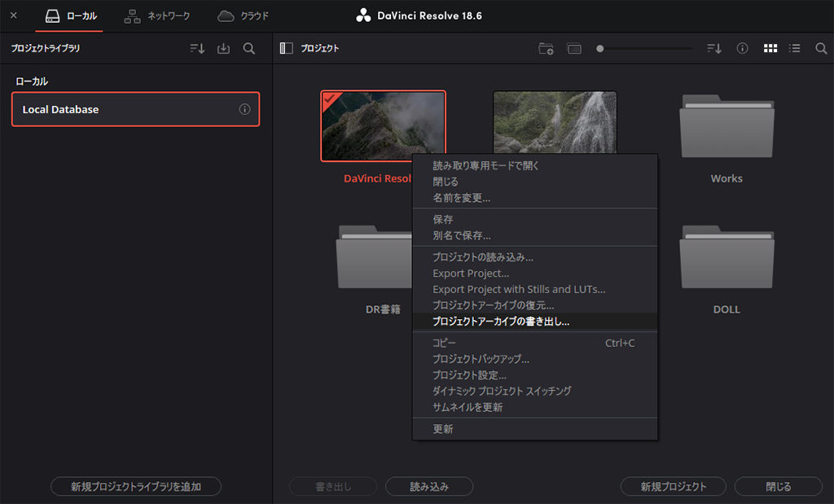Open プロジェクト設定... from context menu
Viewport: 834px width, 504px height.
(x=535, y=375)
